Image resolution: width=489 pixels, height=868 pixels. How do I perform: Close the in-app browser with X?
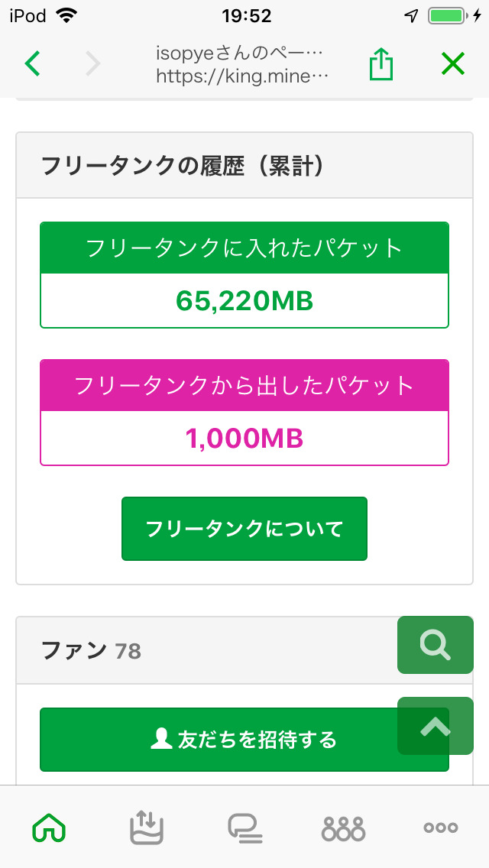coord(452,64)
